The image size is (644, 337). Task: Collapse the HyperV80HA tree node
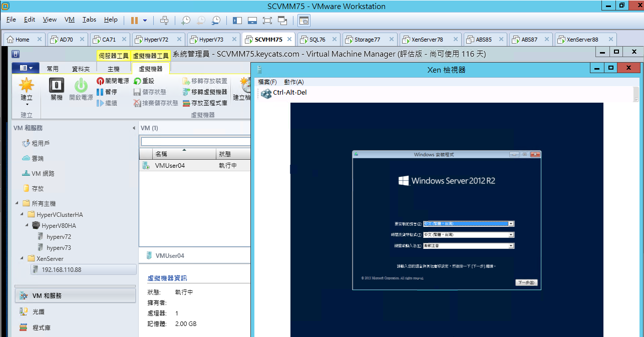(x=27, y=225)
